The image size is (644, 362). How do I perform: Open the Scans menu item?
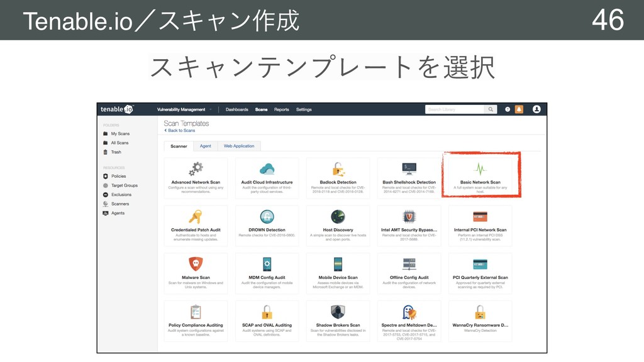tap(261, 109)
